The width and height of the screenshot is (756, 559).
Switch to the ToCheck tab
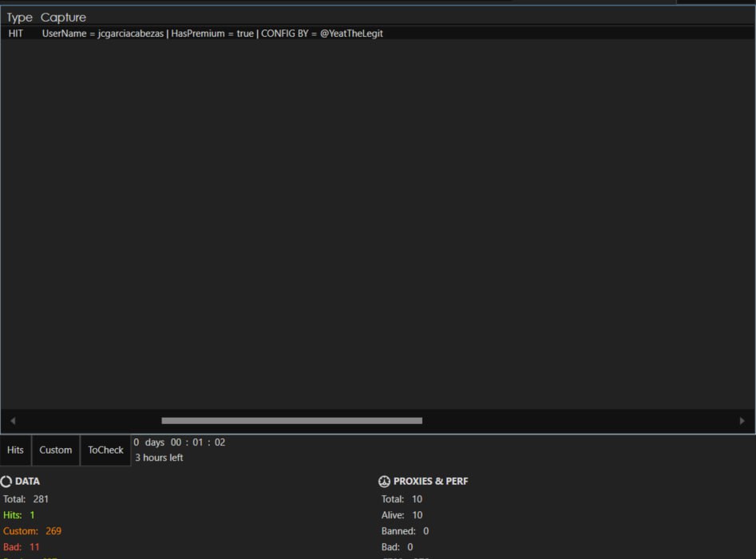pyautogui.click(x=105, y=450)
